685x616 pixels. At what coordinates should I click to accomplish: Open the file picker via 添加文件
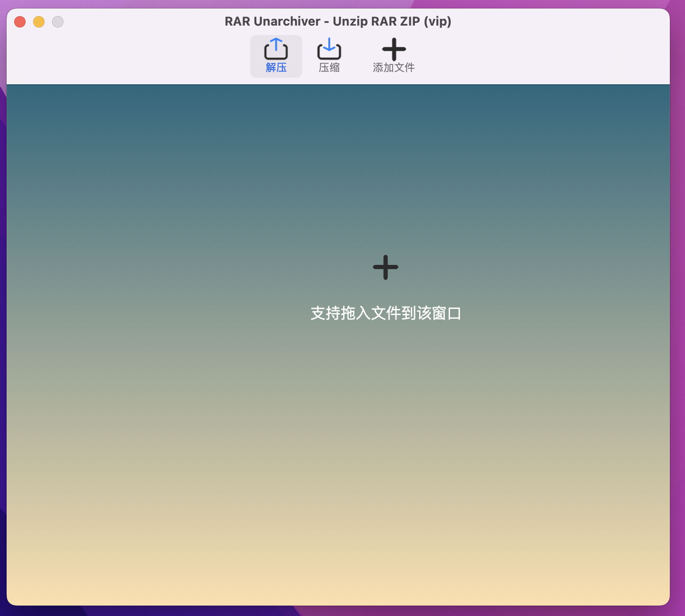coord(394,56)
